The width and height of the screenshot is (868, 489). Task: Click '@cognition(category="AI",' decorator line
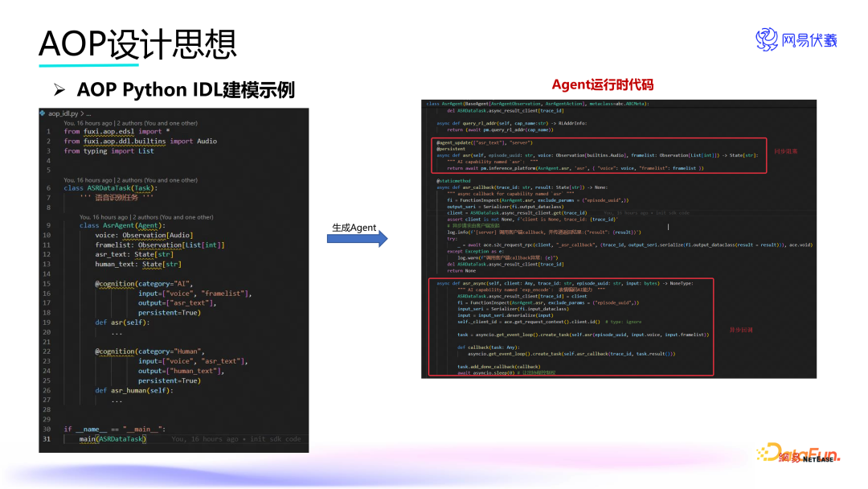tap(144, 284)
